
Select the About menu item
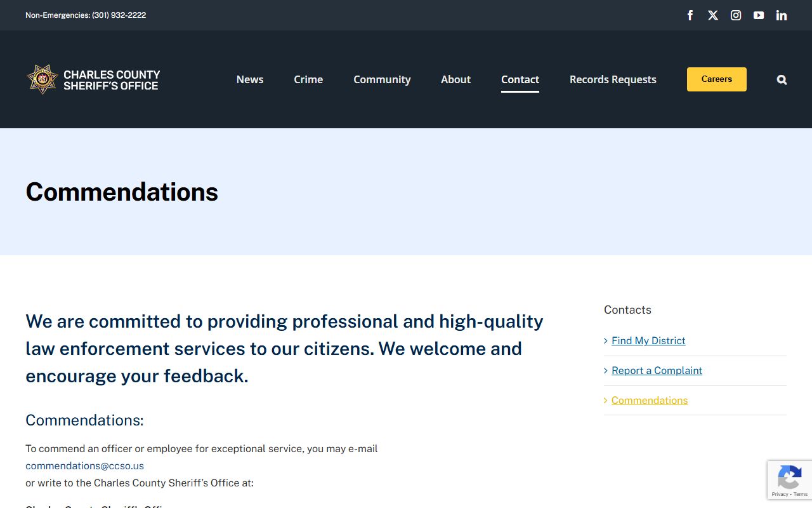point(455,79)
